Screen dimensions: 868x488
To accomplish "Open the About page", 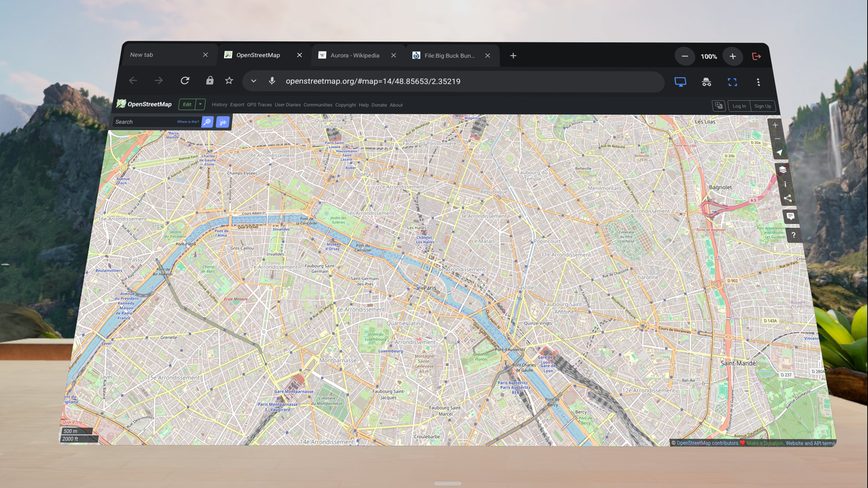I will [x=396, y=105].
